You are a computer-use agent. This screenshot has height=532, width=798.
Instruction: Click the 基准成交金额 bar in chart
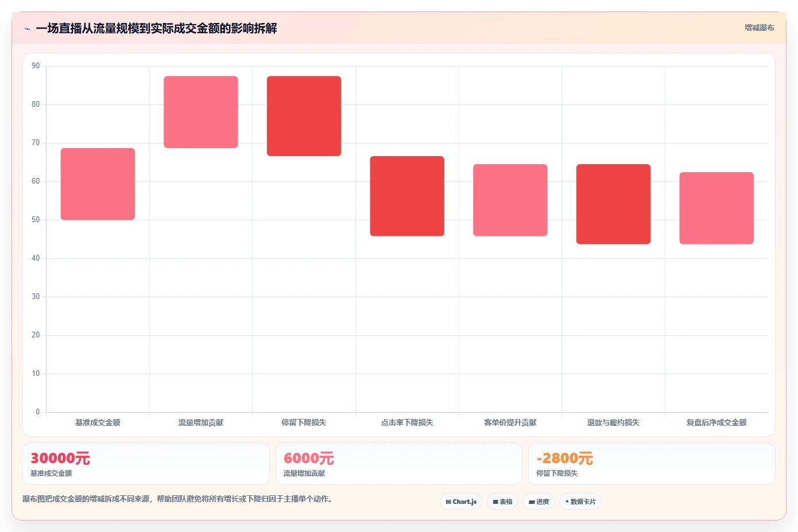98,184
